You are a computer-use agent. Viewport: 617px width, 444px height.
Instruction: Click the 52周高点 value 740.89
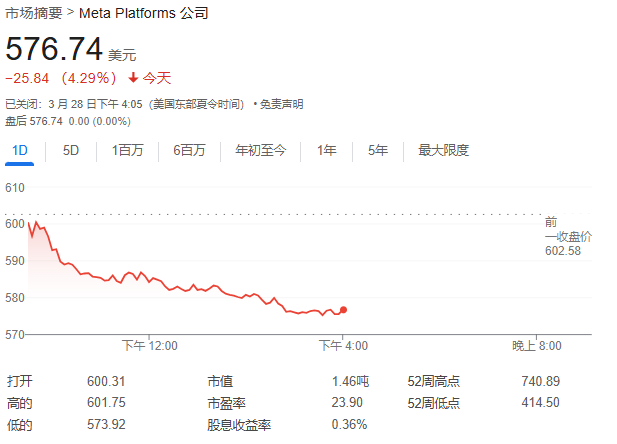coord(540,381)
